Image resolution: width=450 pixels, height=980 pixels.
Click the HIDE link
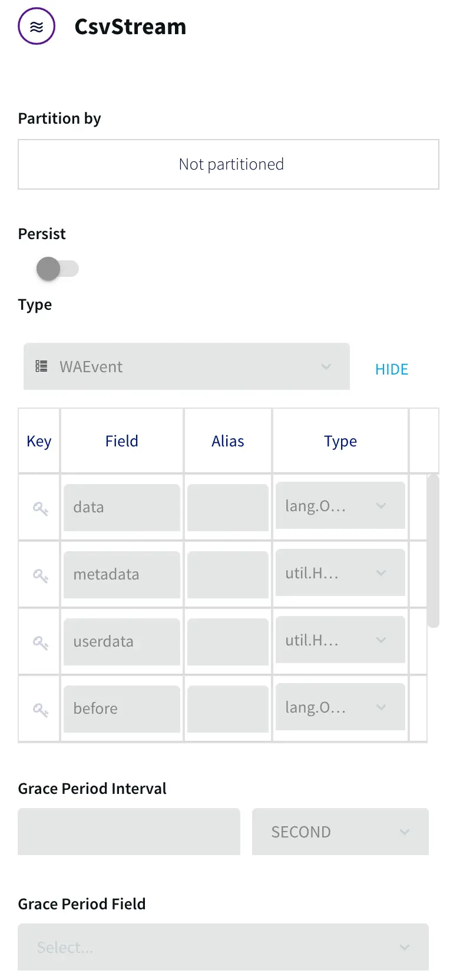392,369
